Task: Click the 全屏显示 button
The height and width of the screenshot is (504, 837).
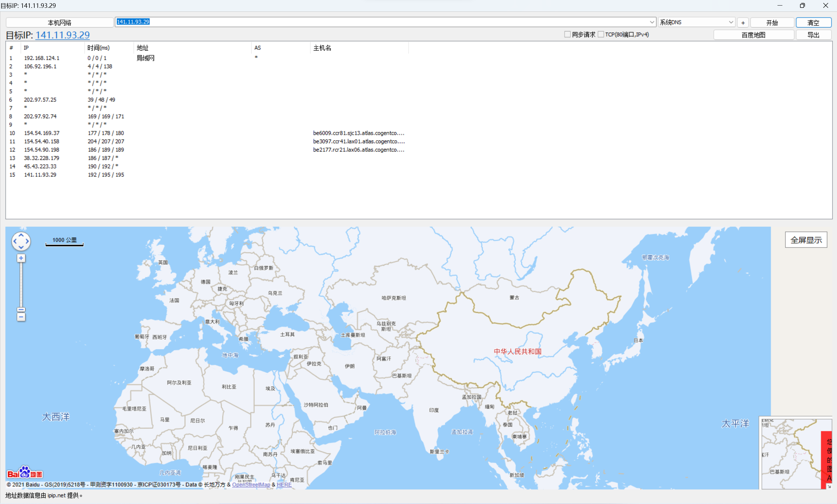Action: (x=806, y=240)
